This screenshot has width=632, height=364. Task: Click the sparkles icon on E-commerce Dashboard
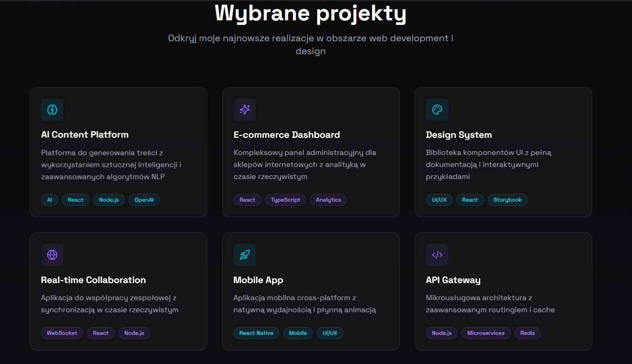click(245, 110)
